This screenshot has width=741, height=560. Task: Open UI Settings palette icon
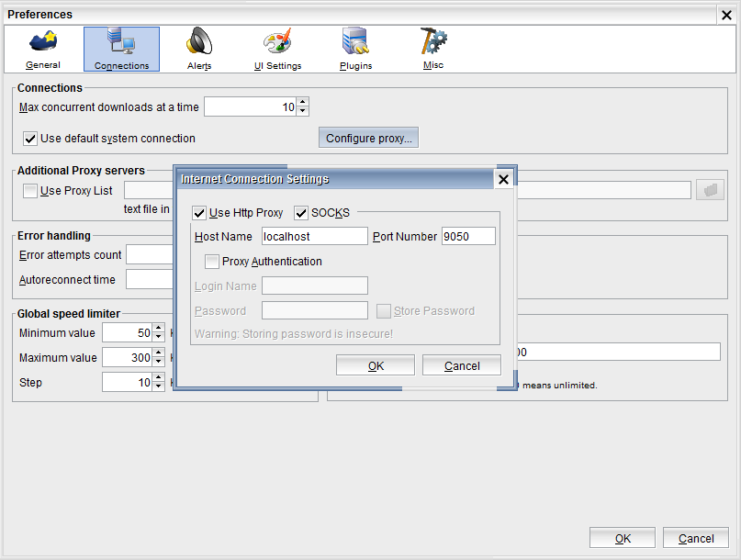pyautogui.click(x=277, y=42)
